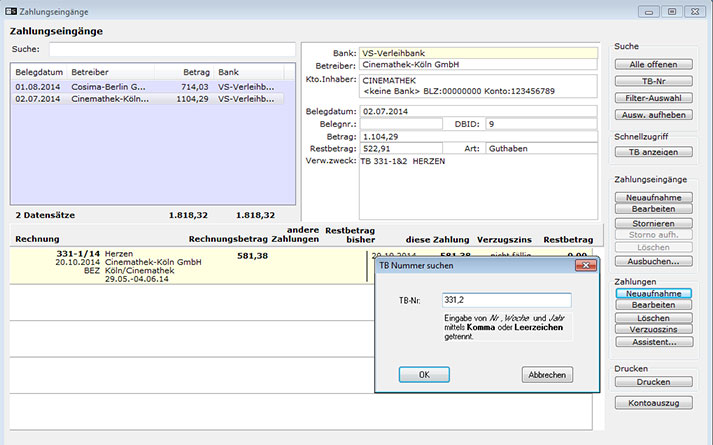Click the Drucken button
This screenshot has width=713, height=445.
point(655,382)
